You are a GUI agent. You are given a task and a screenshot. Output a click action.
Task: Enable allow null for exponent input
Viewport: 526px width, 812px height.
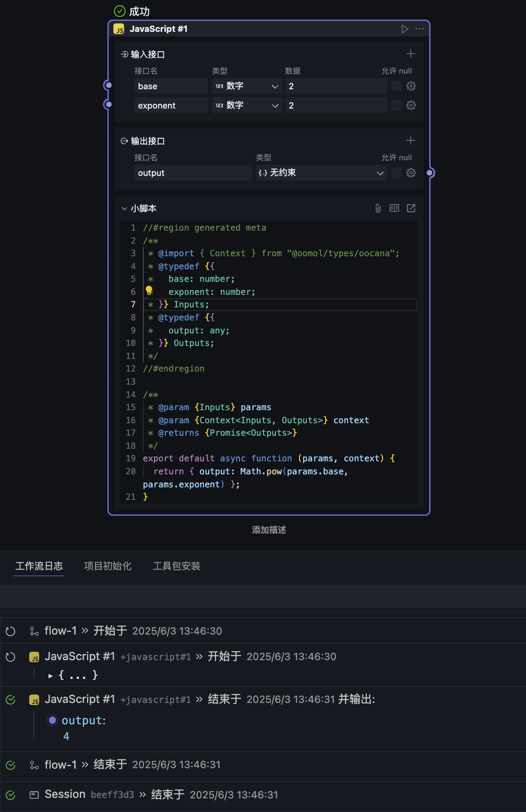pos(397,105)
